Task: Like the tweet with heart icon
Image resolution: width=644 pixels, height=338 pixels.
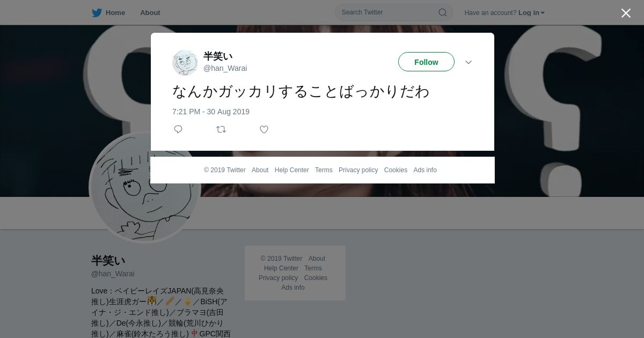Action: (264, 129)
